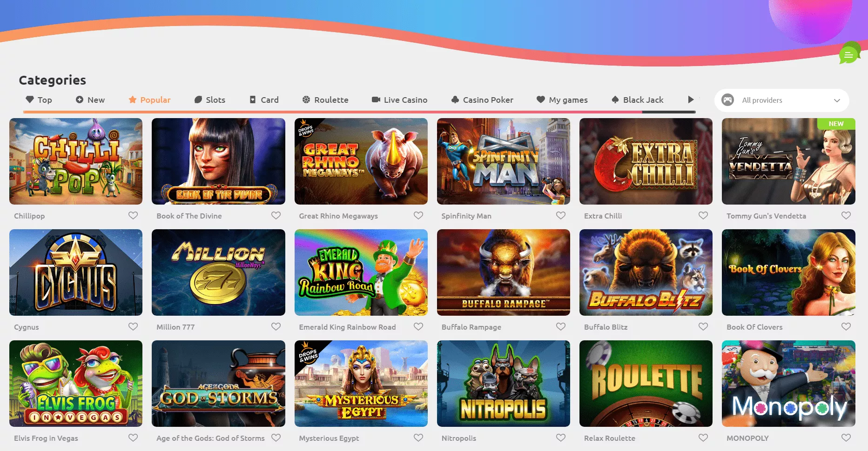Click the gamepad icon in providers box
The image size is (868, 451).
[x=727, y=100]
